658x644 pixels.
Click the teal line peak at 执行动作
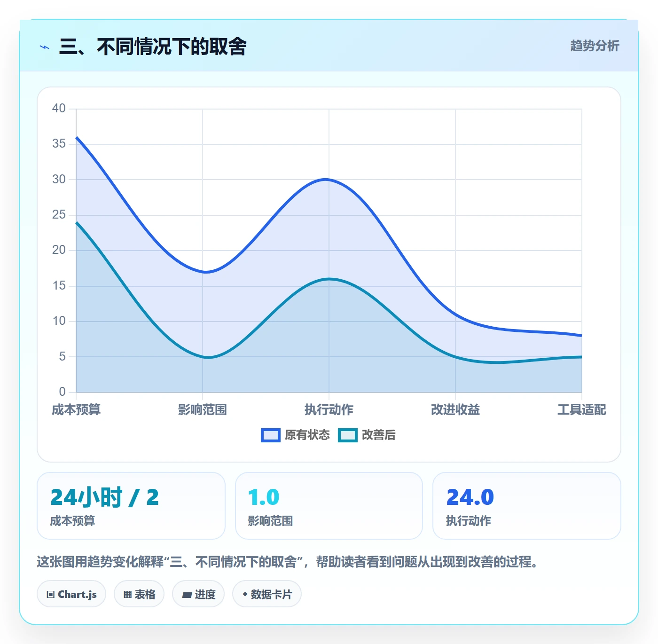[329, 279]
